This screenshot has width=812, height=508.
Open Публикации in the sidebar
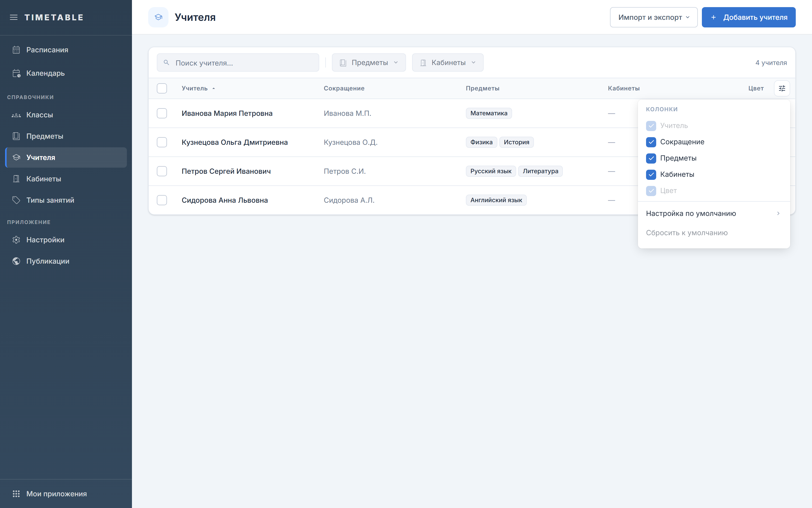pyautogui.click(x=66, y=261)
